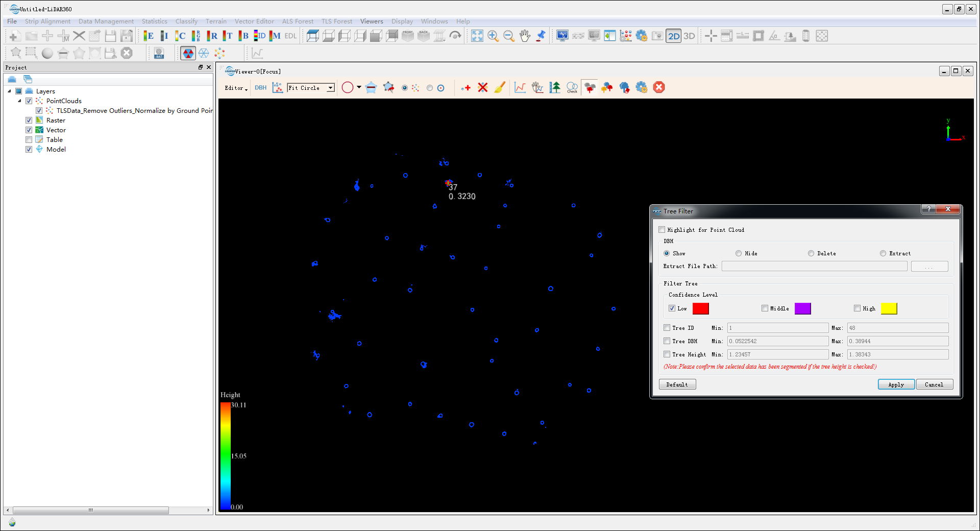Select the Delete DBH radio button
The image size is (980, 531).
coord(811,253)
